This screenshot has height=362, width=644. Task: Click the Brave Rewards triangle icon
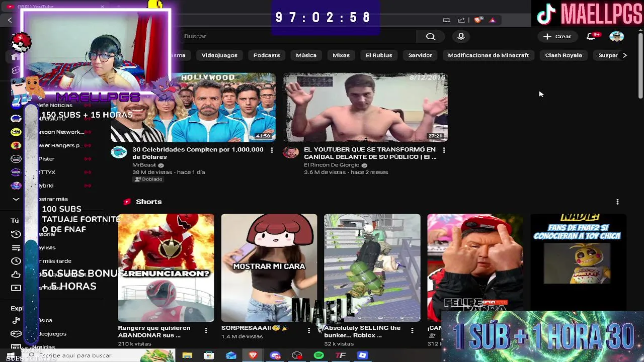(493, 20)
